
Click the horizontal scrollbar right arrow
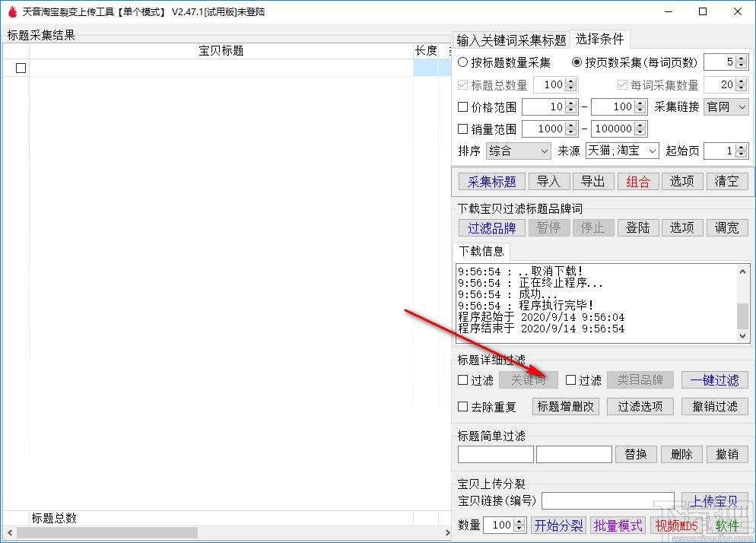[x=447, y=533]
